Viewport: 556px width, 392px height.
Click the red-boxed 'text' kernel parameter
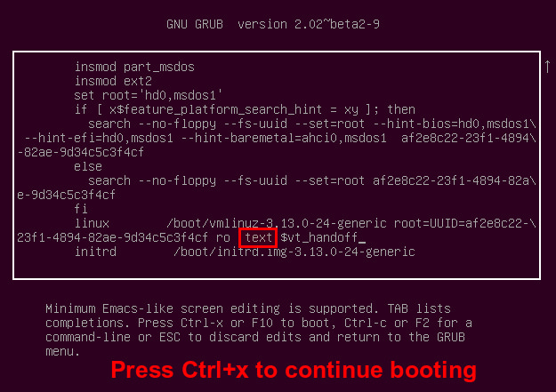(258, 238)
